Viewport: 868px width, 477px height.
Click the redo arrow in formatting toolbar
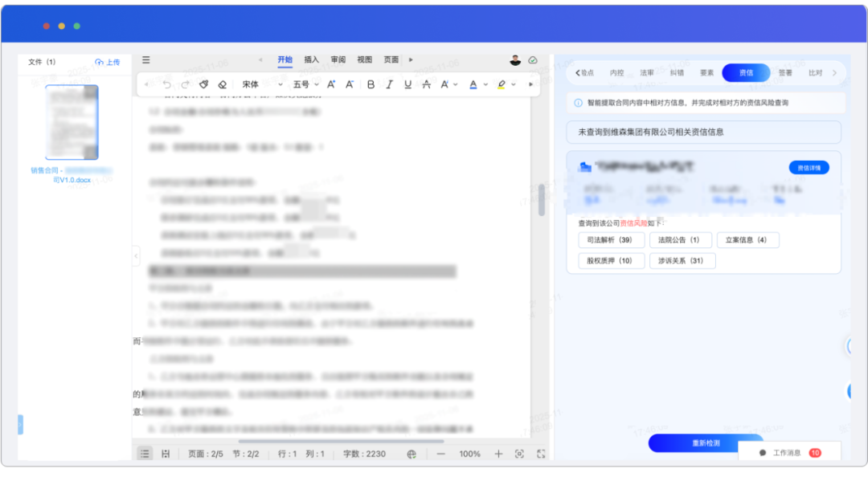pyautogui.click(x=186, y=84)
